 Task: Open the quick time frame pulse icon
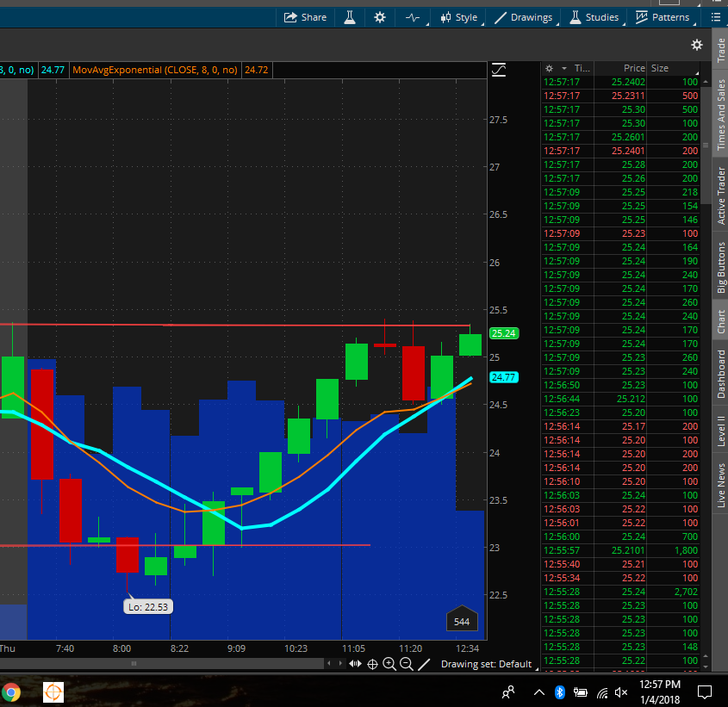pos(413,17)
